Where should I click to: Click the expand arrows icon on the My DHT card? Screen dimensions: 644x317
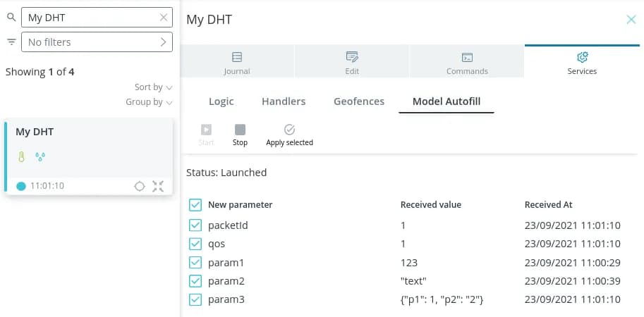(x=158, y=186)
